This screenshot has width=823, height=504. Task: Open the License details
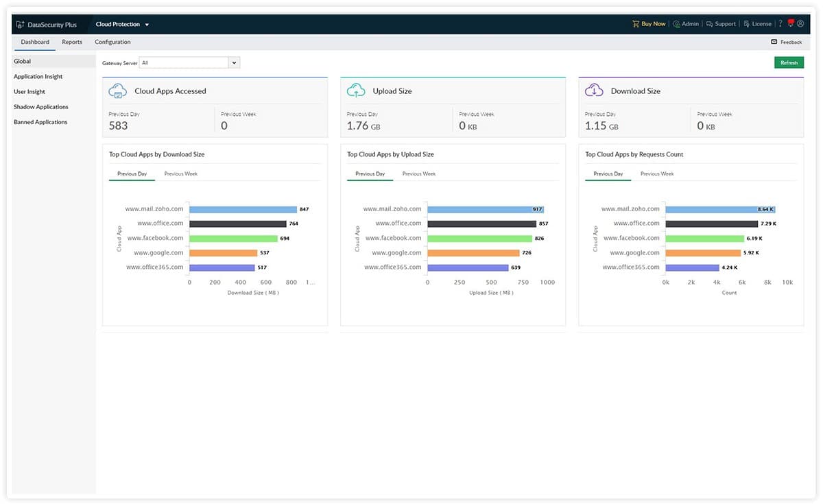757,24
